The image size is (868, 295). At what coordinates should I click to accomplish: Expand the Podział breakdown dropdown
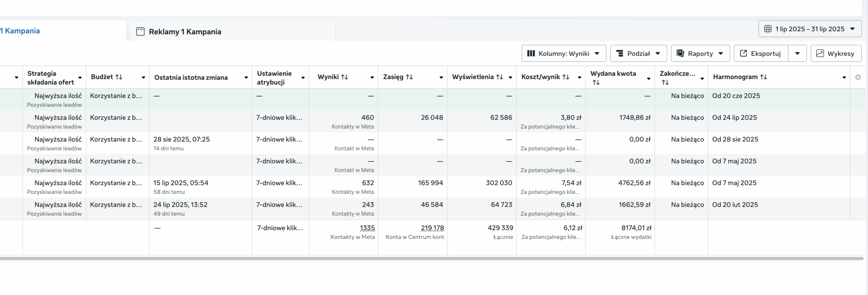point(638,54)
